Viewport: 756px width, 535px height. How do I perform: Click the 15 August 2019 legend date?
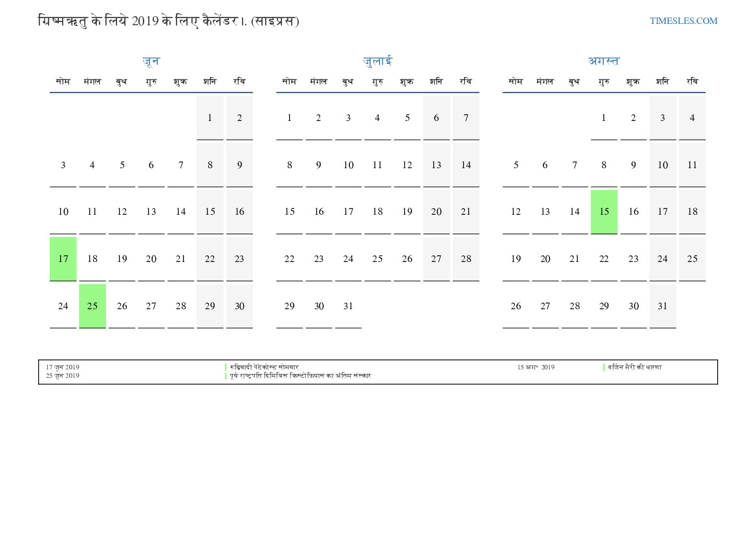click(535, 367)
